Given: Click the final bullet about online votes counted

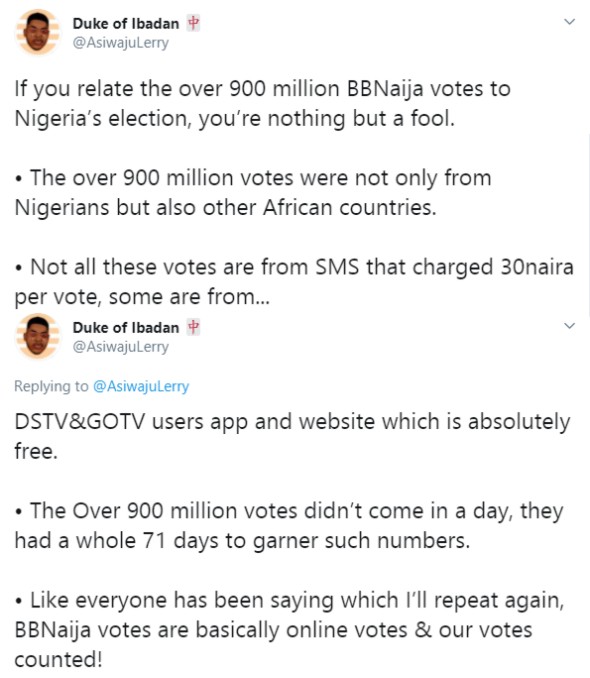Looking at the screenshot, I should point(289,630).
